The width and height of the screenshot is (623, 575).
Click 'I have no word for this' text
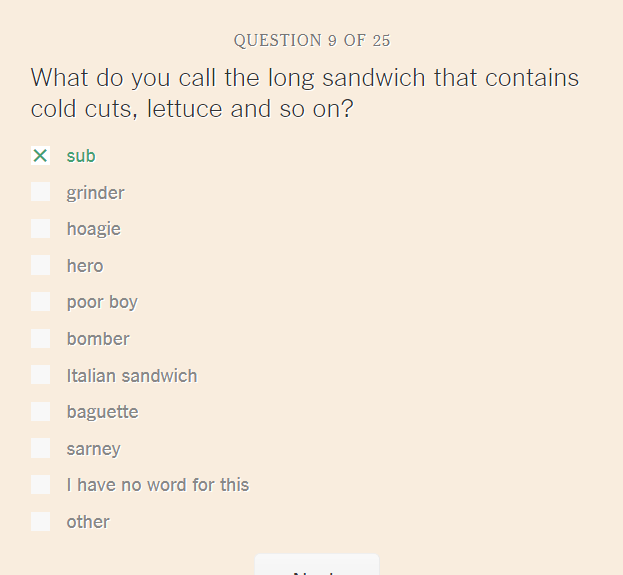(x=158, y=485)
